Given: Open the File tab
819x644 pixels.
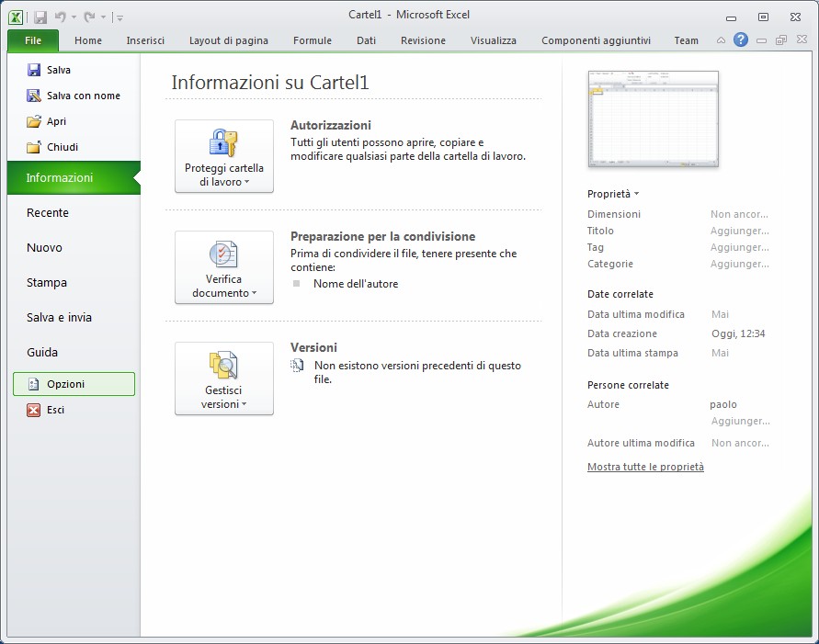Looking at the screenshot, I should [33, 40].
